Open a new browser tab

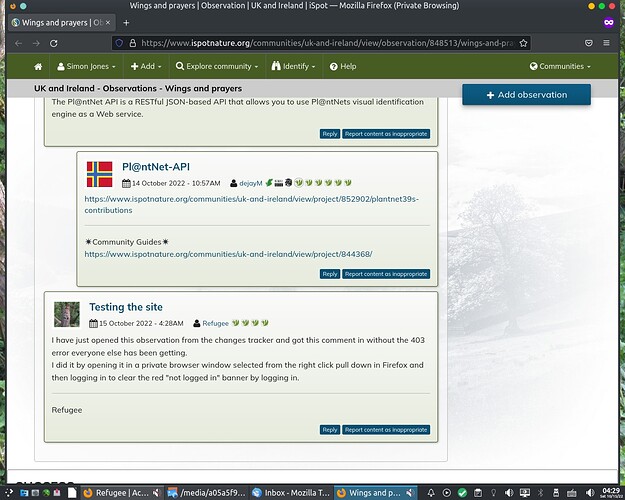click(126, 23)
